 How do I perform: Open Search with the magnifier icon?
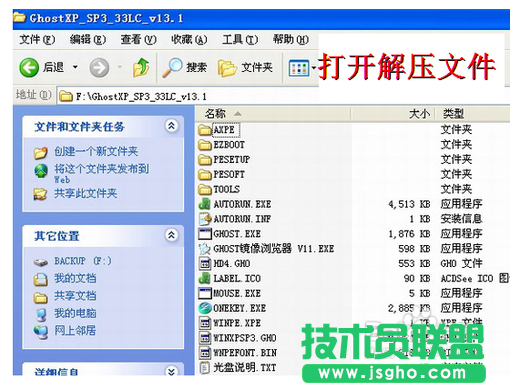[172, 67]
